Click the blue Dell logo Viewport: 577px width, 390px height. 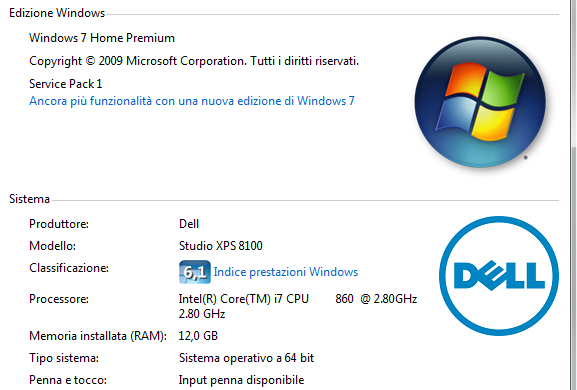[x=499, y=276]
